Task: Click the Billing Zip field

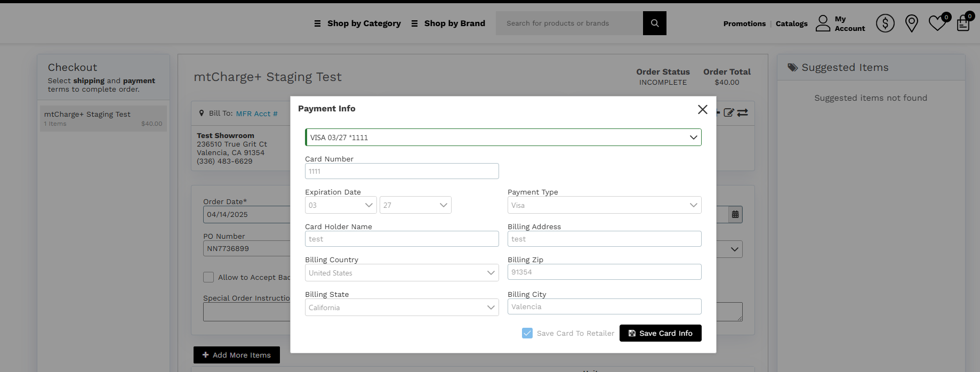Action: pyautogui.click(x=605, y=272)
